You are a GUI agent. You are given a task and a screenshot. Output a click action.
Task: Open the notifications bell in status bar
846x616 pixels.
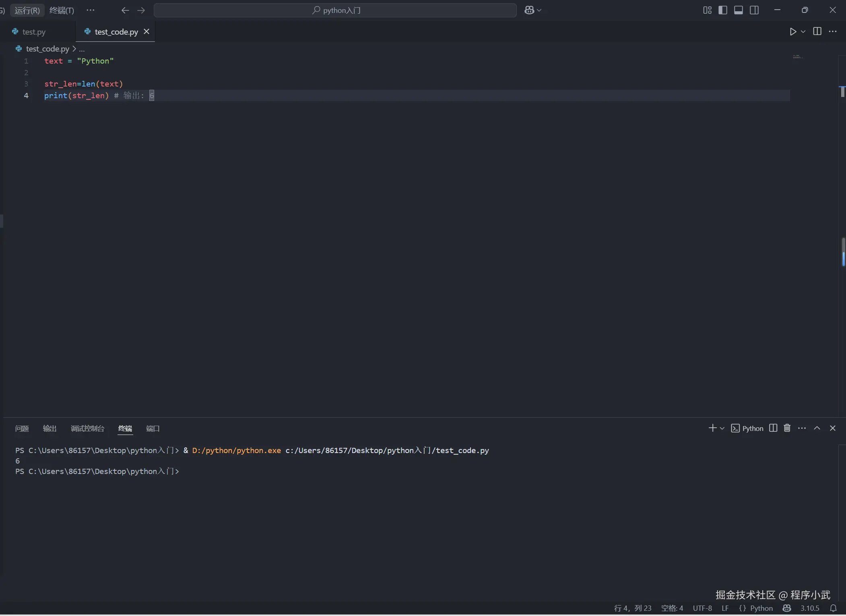(834, 608)
